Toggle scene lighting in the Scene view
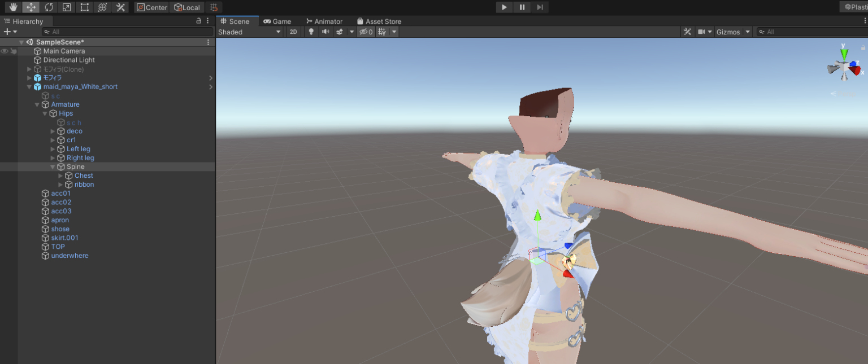This screenshot has width=868, height=364. point(311,32)
